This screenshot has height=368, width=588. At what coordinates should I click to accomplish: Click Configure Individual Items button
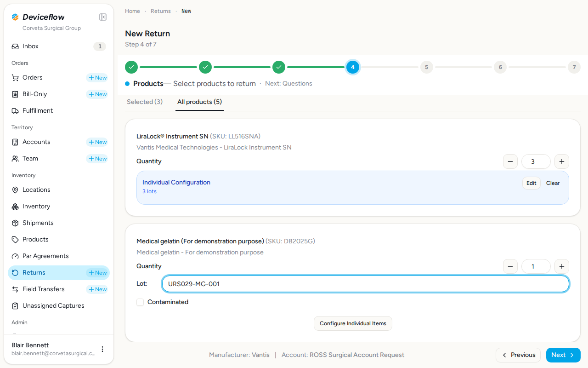click(x=353, y=323)
